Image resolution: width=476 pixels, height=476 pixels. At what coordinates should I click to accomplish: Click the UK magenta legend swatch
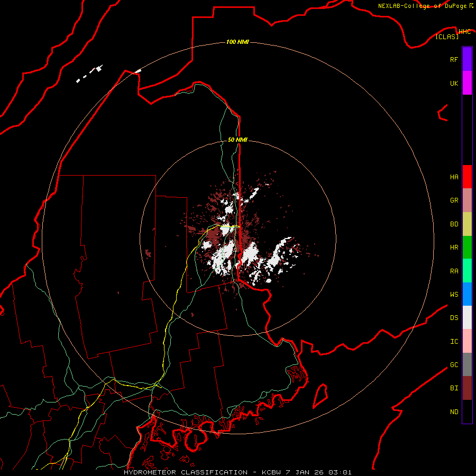467,83
